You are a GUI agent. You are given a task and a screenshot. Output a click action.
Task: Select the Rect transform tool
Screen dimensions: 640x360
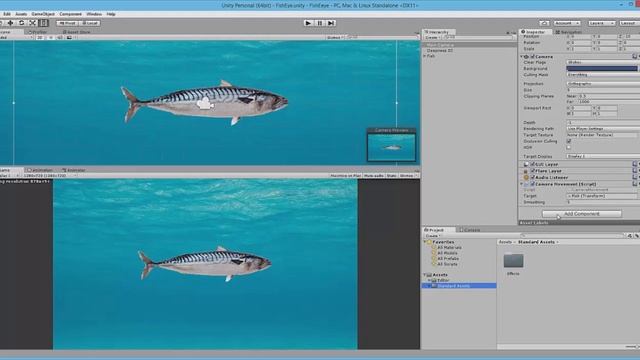pos(44,23)
